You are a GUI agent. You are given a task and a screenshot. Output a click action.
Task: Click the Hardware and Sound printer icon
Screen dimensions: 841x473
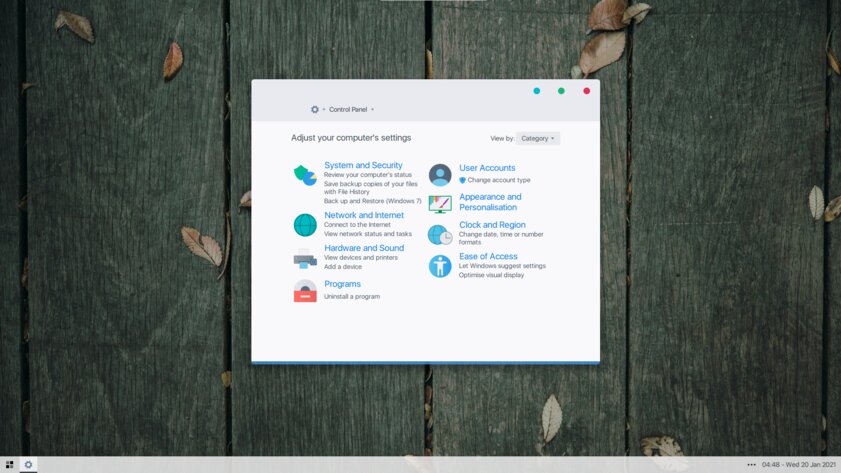[x=305, y=259]
